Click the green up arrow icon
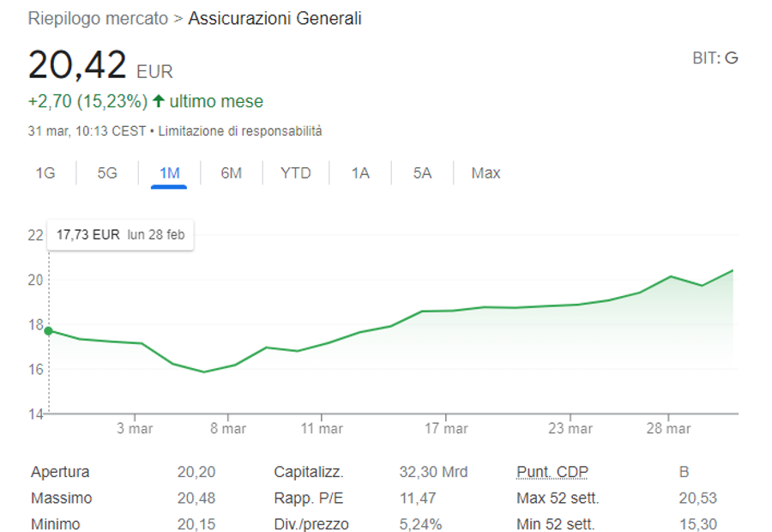772x532 pixels. coord(158,101)
